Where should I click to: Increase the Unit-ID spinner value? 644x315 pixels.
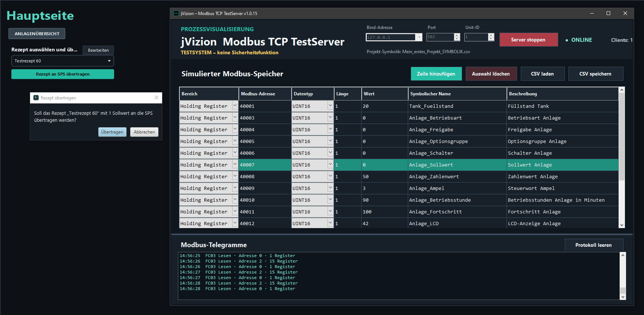[x=491, y=35]
